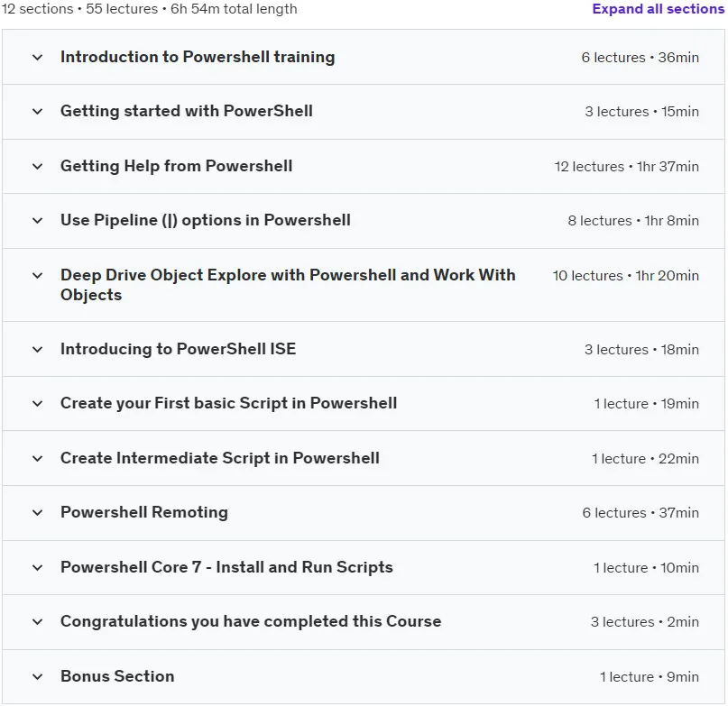Select Powershell Core 7 Install and Run Scripts title

[226, 567]
